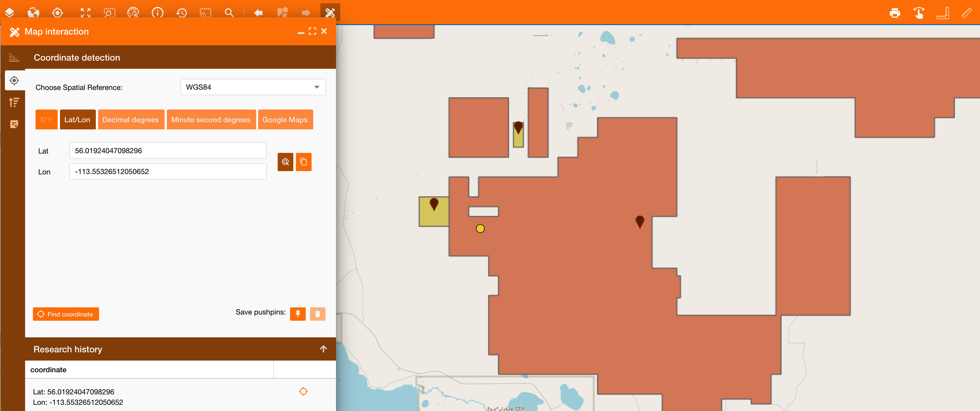The image size is (980, 411).
Task: Click into the Lat input field
Action: (168, 151)
